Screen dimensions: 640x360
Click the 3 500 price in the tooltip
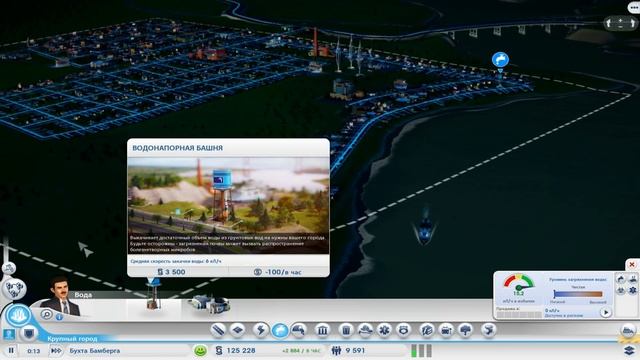(171, 272)
